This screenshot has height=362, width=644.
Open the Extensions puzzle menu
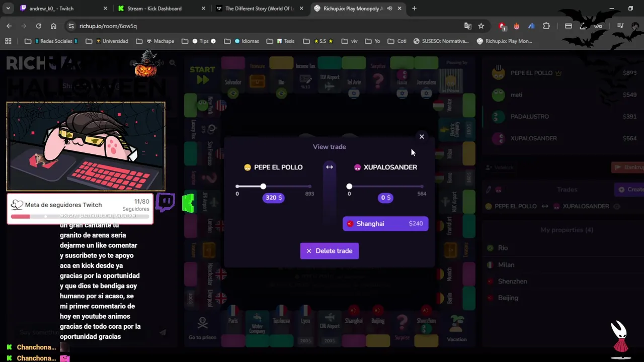click(x=546, y=26)
